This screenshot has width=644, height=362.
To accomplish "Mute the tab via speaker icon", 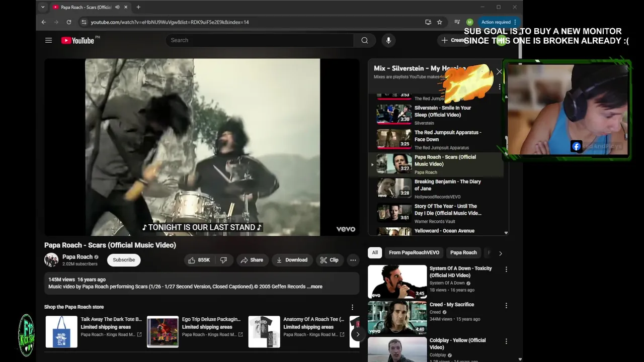I will (x=117, y=7).
